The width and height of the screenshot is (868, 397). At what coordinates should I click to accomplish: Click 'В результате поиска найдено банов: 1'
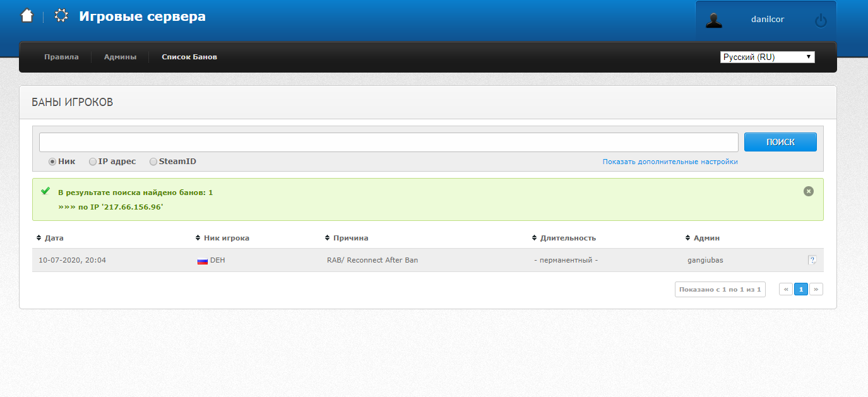tap(136, 192)
